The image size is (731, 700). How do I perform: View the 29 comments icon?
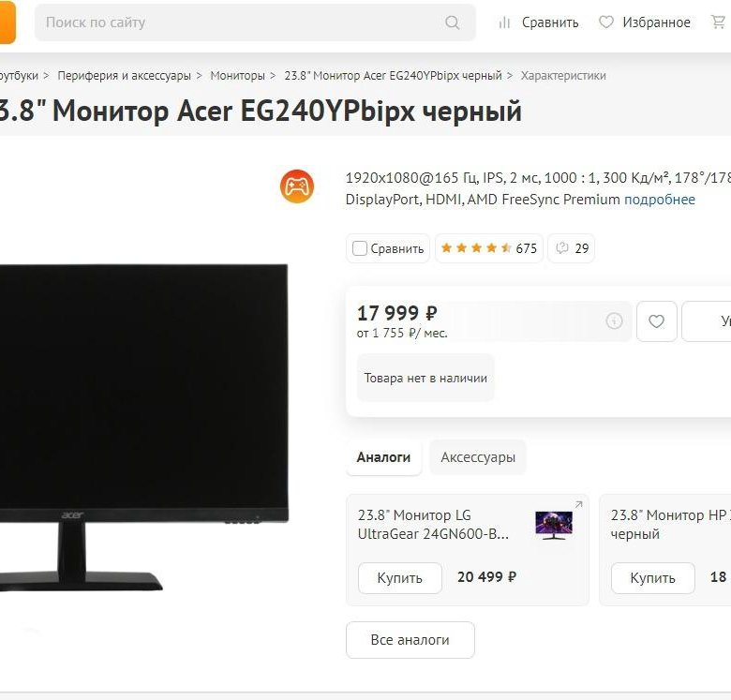562,248
